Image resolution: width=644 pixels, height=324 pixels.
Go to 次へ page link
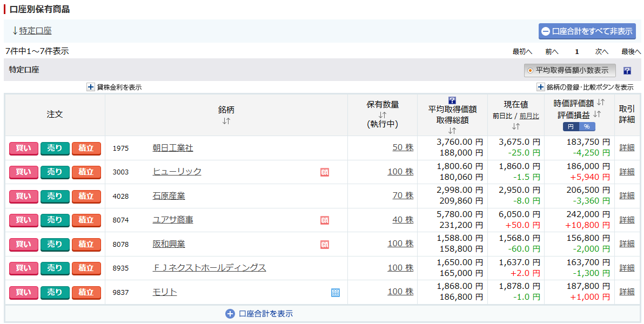pos(602,52)
